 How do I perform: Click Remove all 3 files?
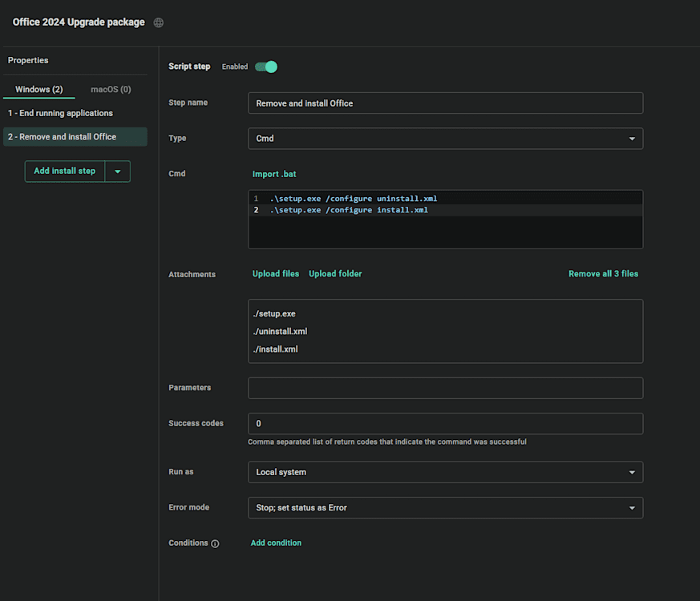click(x=603, y=273)
